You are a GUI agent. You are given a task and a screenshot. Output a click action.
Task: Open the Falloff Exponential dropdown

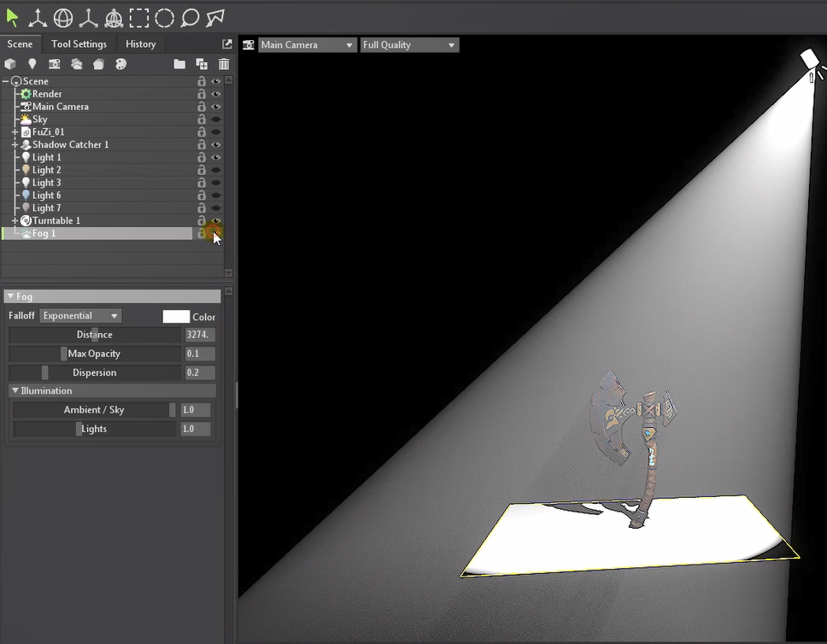(x=81, y=316)
